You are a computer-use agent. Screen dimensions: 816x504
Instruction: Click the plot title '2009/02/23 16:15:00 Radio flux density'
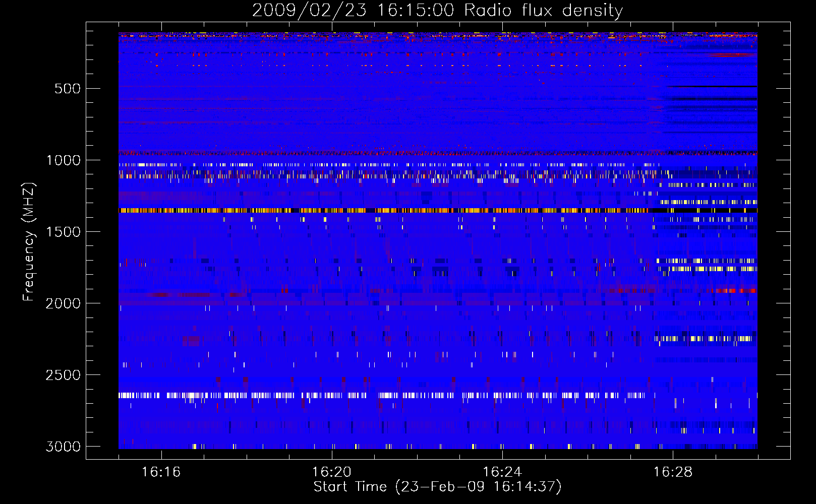(437, 10)
